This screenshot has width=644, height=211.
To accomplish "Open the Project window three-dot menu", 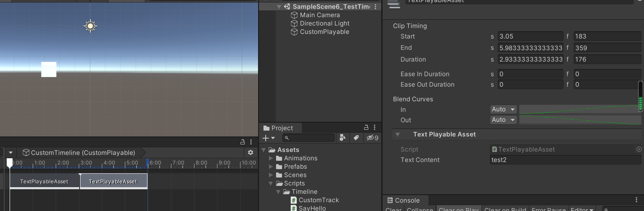I will click(x=375, y=128).
